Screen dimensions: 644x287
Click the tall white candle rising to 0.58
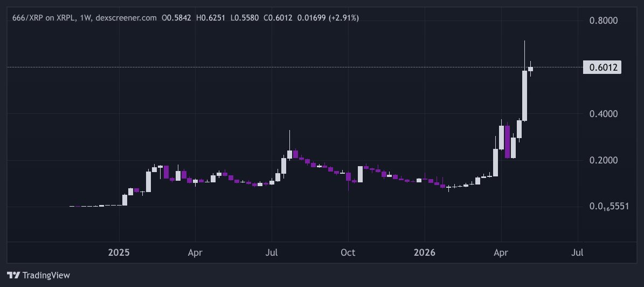tap(524, 96)
